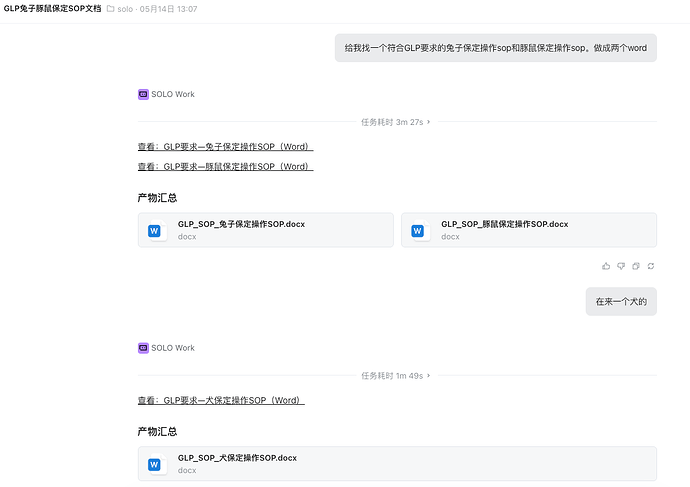Viewport: 690px width, 487px height.
Task: Click the title GLP兔子豚鼠保定SOP文档
Action: tap(52, 8)
